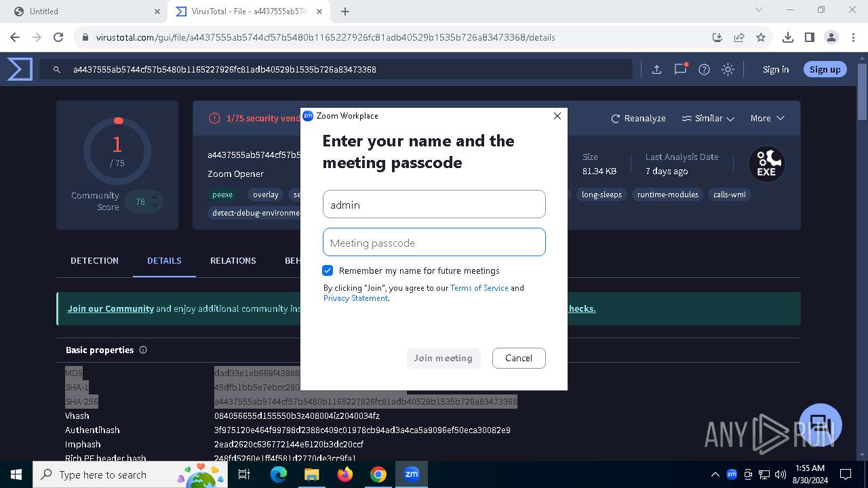Toggle the browser side panel icon
868x488 pixels.
point(809,37)
